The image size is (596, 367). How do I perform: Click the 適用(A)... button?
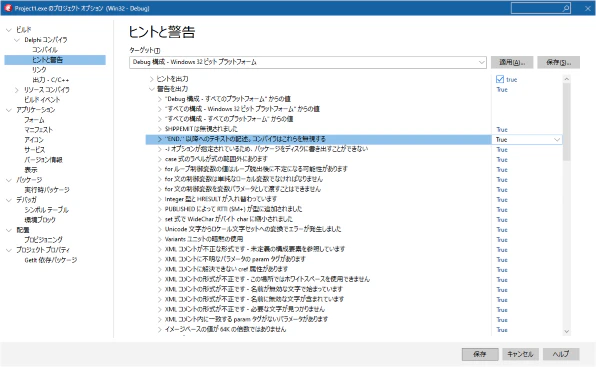pyautogui.click(x=512, y=62)
